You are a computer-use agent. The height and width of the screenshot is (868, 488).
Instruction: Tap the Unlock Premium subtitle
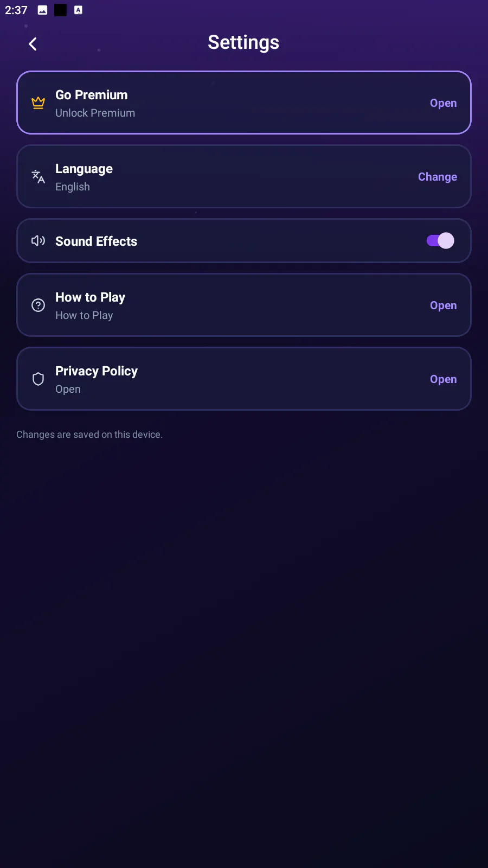95,113
